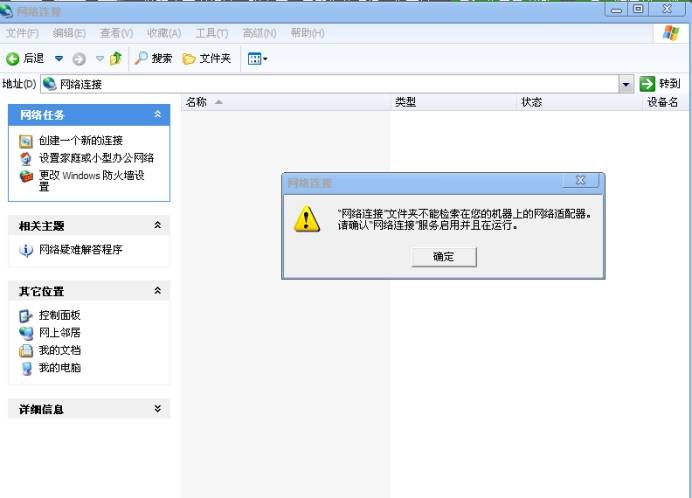Screen dimensions: 692x498
Task: Open 更改 Windows 防火墙设置 link
Action: 92,181
